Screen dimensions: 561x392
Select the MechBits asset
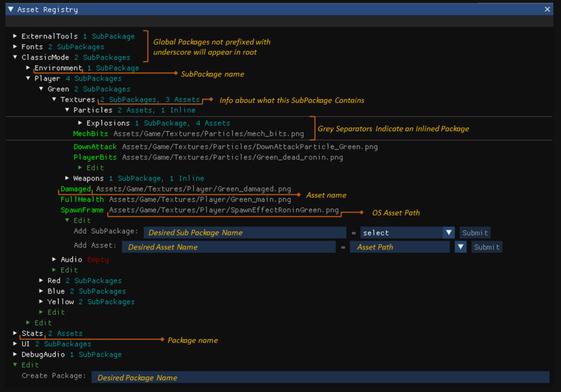coord(91,134)
